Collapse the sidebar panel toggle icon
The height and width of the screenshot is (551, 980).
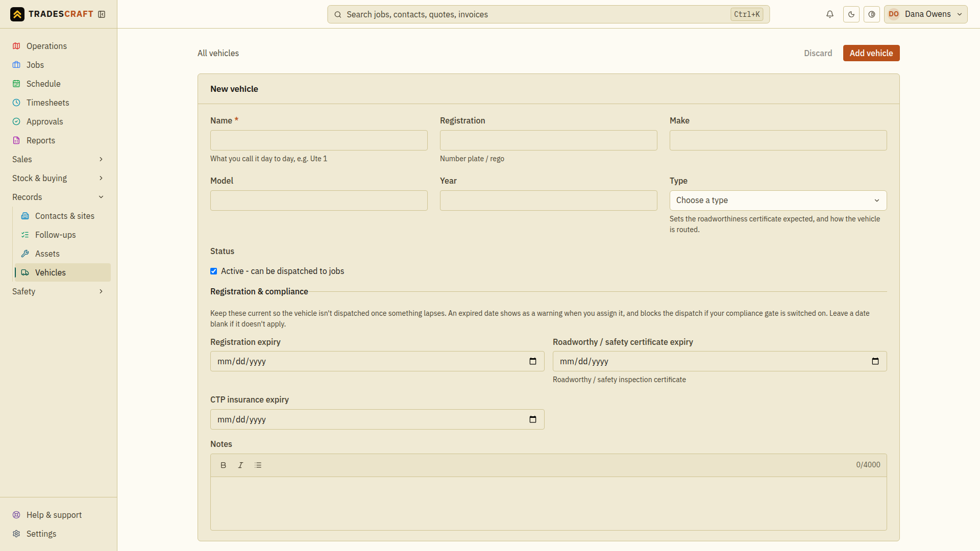click(x=102, y=14)
